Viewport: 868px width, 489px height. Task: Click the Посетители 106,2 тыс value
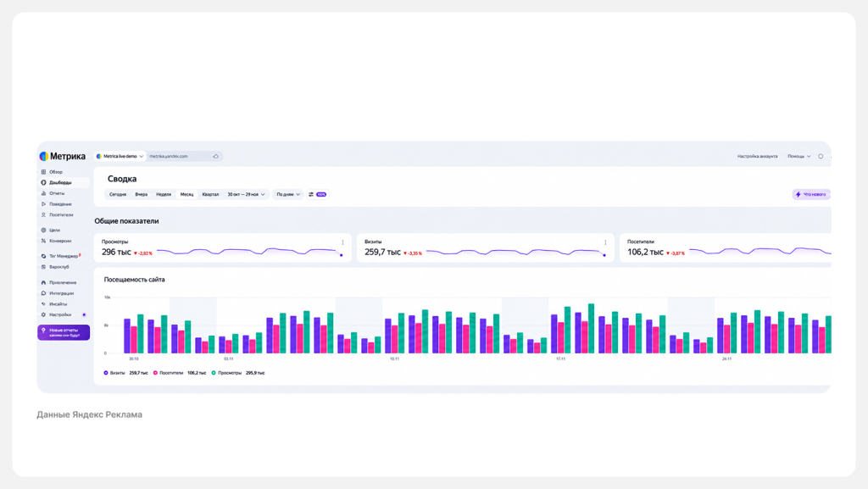[645, 253]
